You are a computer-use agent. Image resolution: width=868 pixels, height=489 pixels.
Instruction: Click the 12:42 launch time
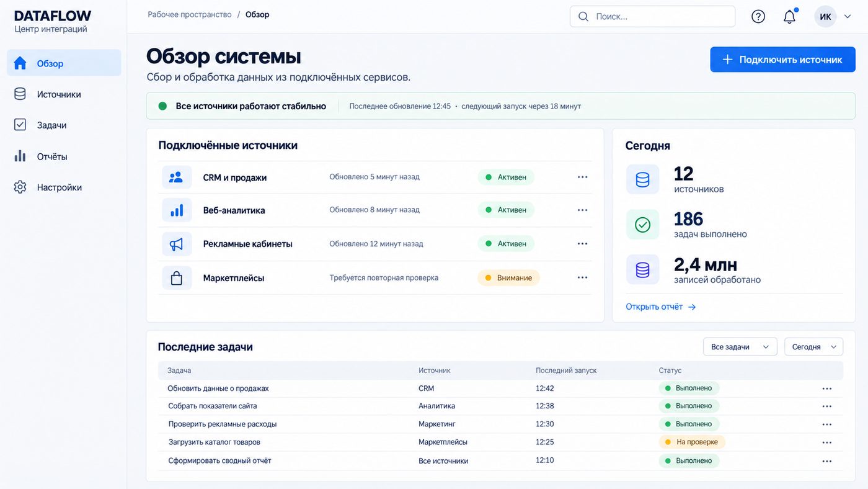coord(545,388)
